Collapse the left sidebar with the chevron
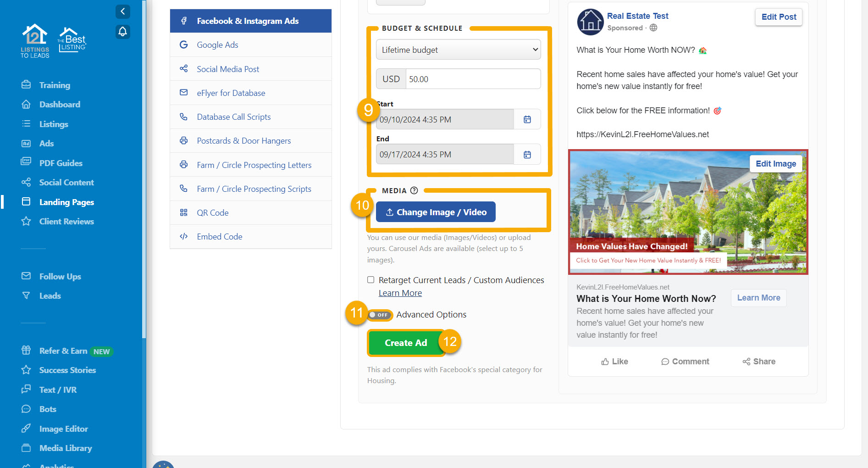868x468 pixels. click(x=122, y=11)
